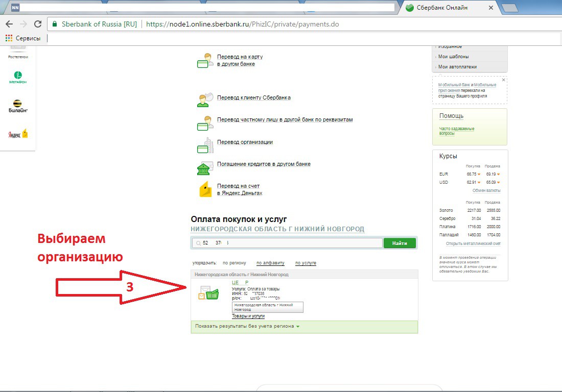562x392 pixels.
Task: Click the Золото row label
Action: click(x=446, y=210)
